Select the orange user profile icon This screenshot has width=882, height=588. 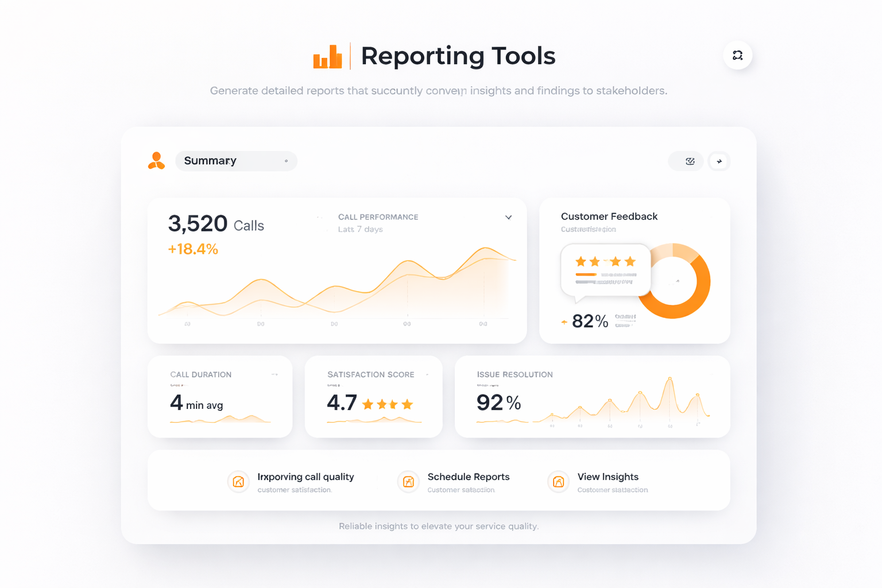click(156, 161)
